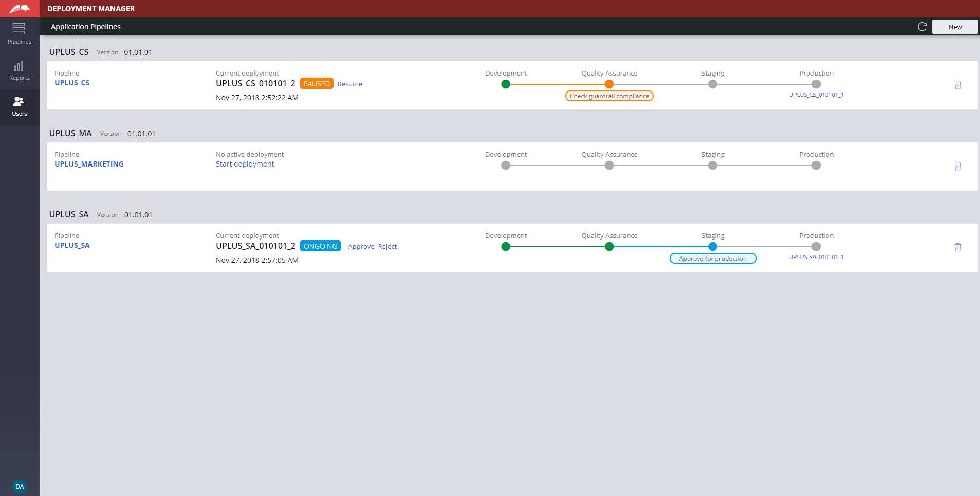Click the Deployment Manager logo
This screenshot has height=496, width=980.
(x=20, y=8)
